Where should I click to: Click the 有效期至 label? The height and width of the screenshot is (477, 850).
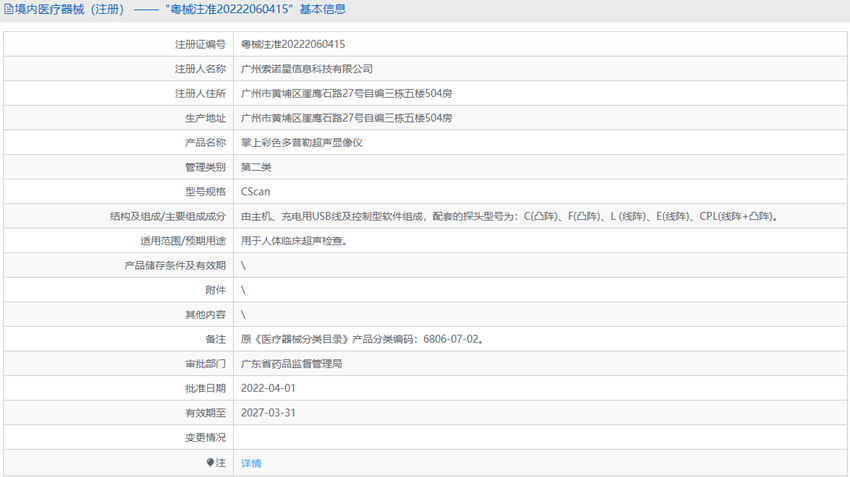[x=205, y=412]
